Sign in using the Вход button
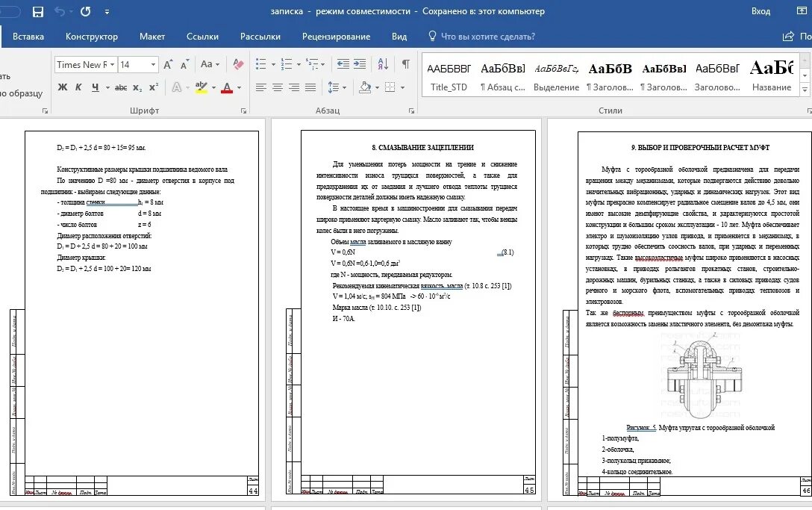 coord(761,11)
